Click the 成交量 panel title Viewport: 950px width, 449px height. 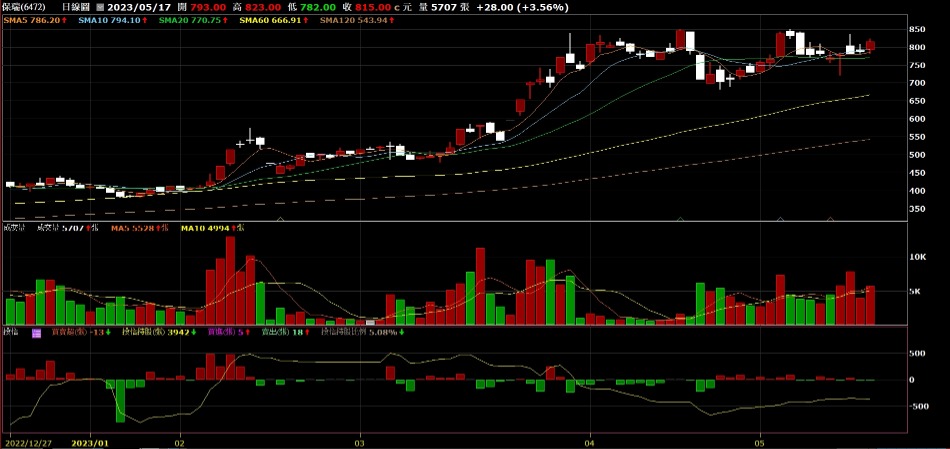point(14,228)
